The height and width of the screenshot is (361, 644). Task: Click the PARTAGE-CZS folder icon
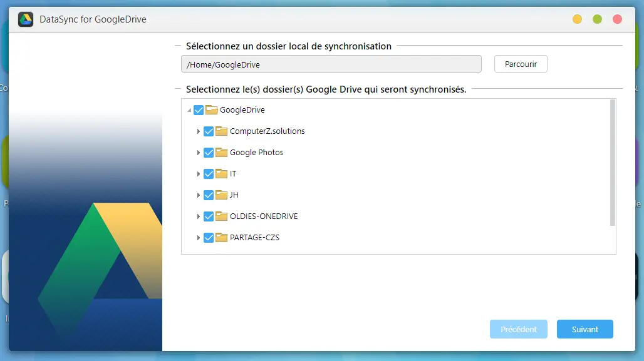coord(222,237)
